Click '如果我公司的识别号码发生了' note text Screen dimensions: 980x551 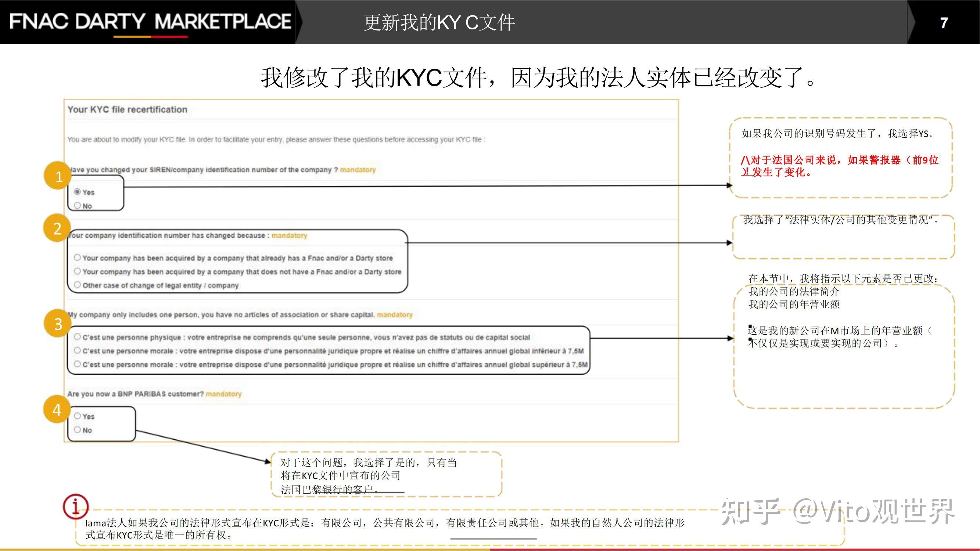pos(839,133)
